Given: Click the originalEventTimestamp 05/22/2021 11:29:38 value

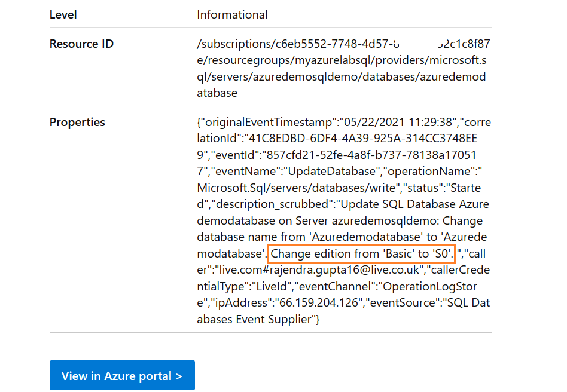Looking at the screenshot, I should tap(398, 122).
